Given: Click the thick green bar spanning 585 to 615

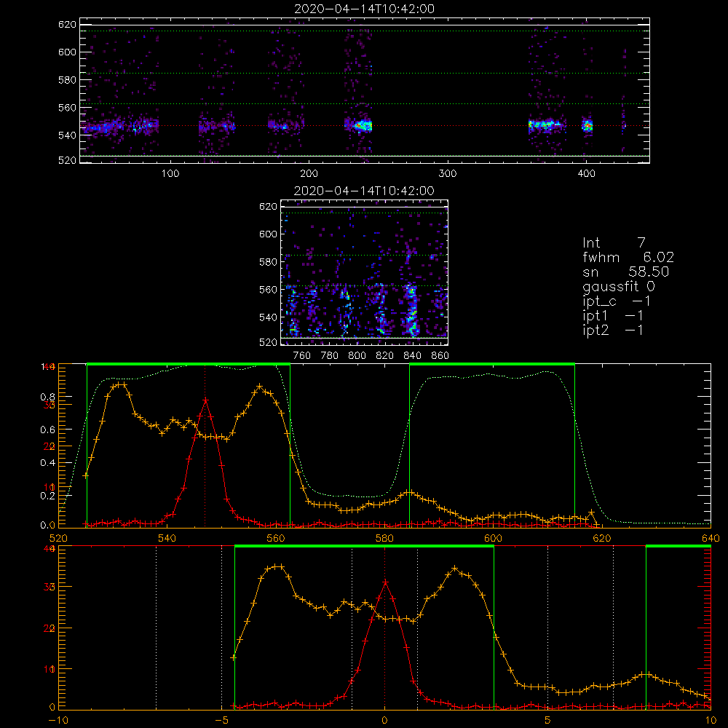Looking at the screenshot, I should (x=492, y=364).
